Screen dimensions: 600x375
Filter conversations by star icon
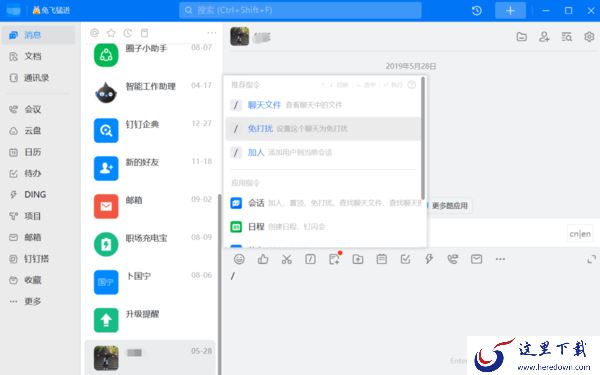[x=111, y=33]
